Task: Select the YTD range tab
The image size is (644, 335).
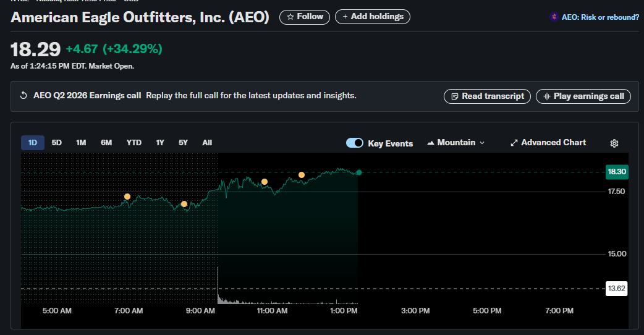Action: tap(134, 142)
